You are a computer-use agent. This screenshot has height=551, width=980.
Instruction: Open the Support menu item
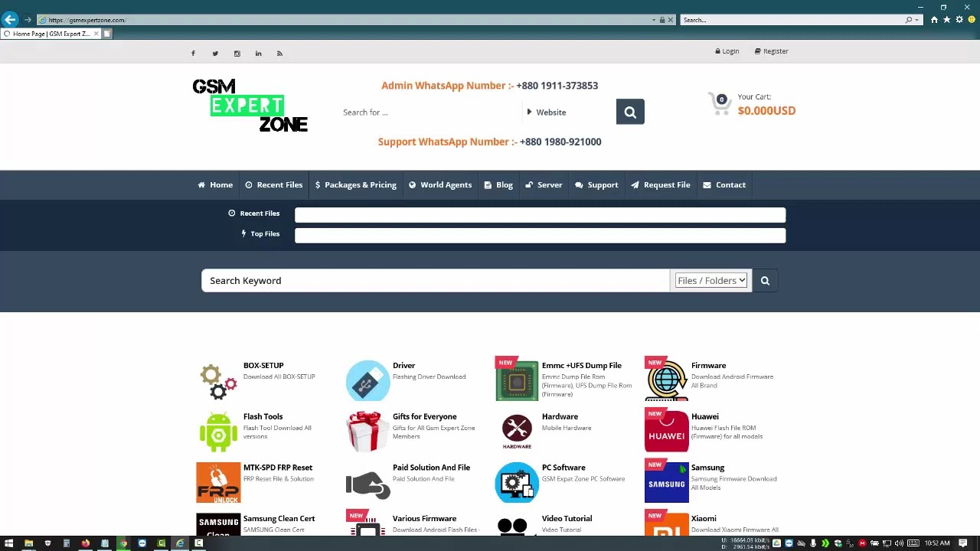tap(596, 185)
